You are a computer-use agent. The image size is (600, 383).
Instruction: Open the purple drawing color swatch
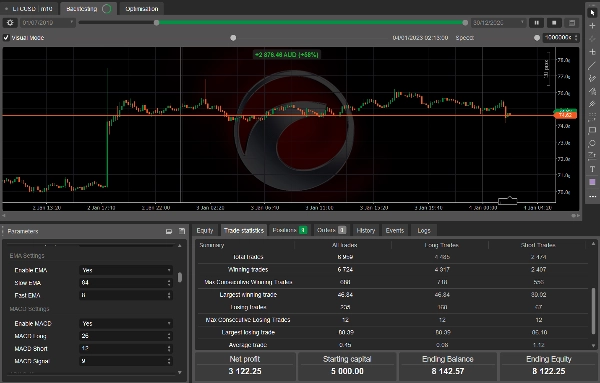point(592,182)
